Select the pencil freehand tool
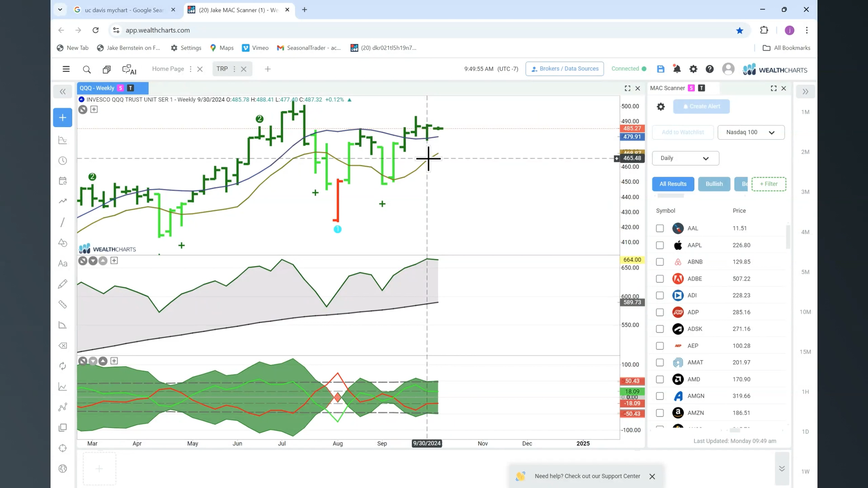The image size is (868, 488). [x=63, y=284]
